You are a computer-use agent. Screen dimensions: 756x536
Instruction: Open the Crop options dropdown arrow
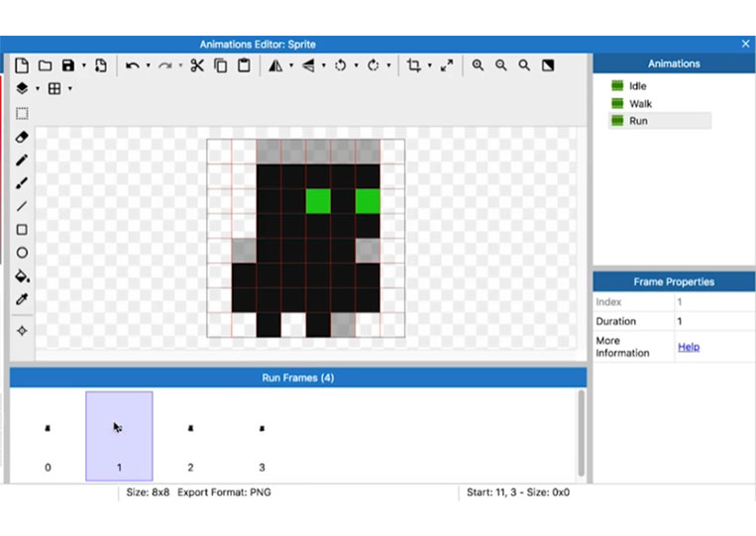(430, 65)
